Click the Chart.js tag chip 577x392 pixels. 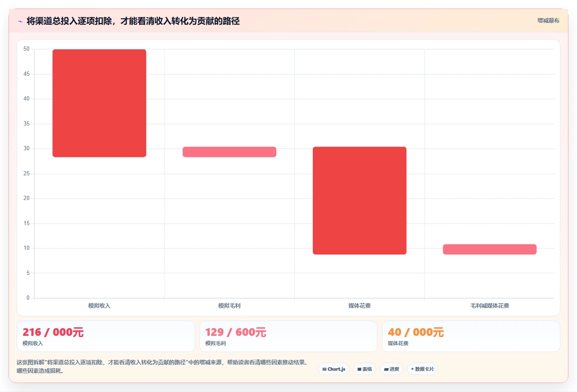334,369
